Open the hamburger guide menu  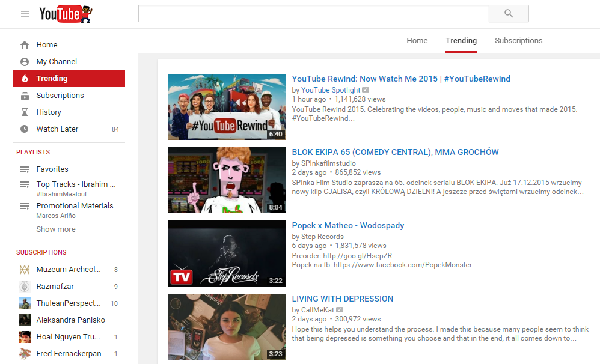(25, 14)
